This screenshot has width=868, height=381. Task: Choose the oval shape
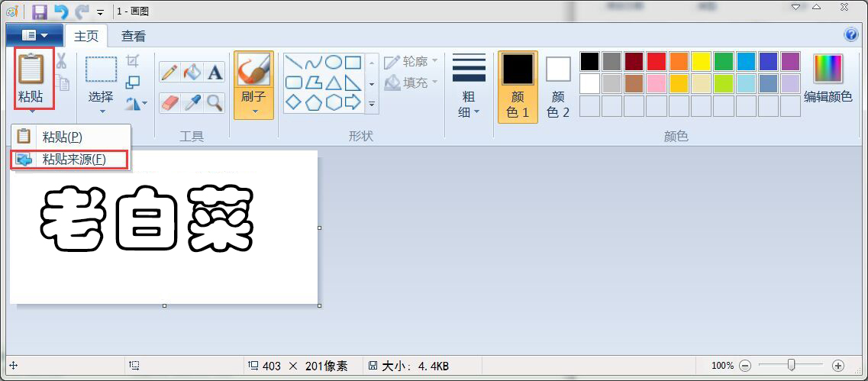coord(334,63)
